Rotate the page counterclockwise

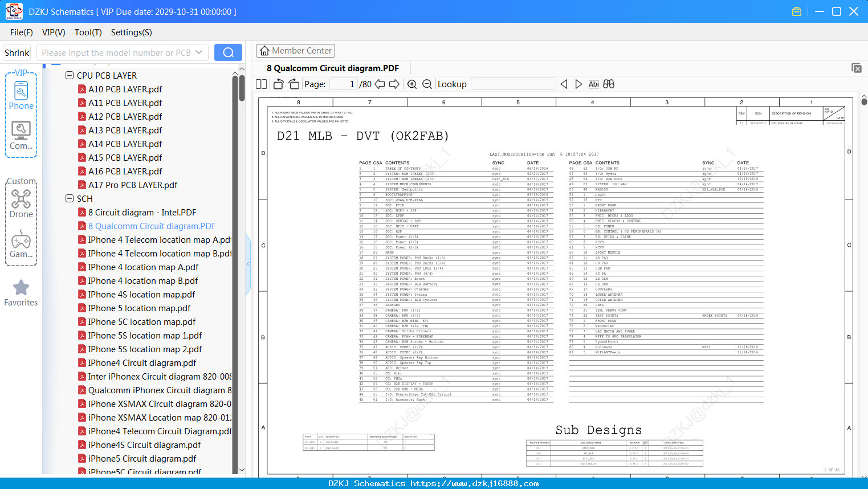point(279,84)
